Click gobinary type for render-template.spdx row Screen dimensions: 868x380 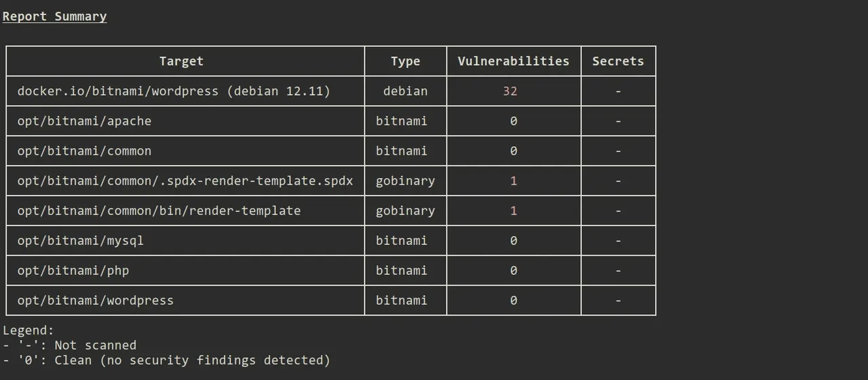(405, 180)
